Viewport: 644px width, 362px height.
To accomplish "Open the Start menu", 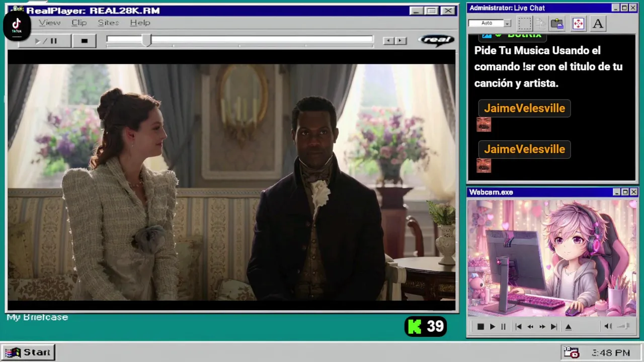I will point(28,352).
